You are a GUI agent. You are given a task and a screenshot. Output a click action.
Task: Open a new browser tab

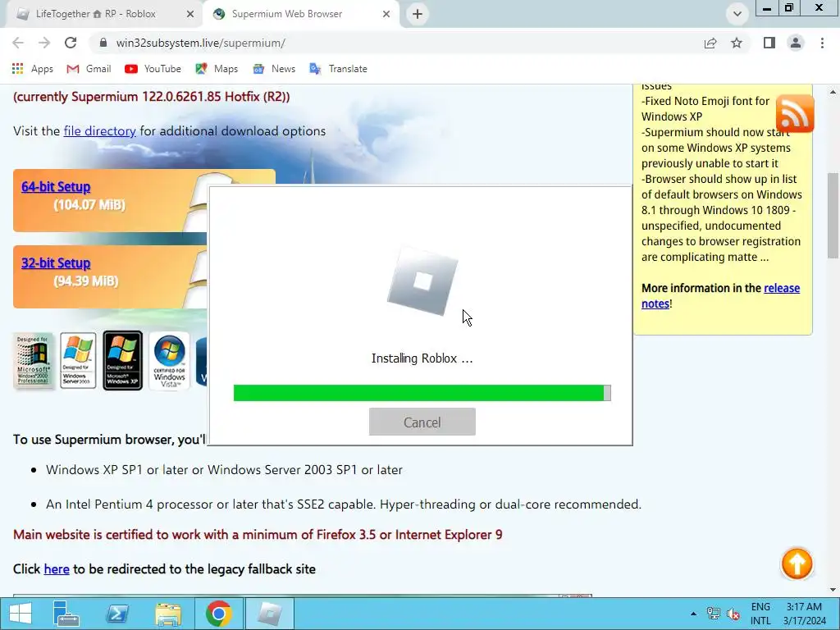click(x=418, y=14)
